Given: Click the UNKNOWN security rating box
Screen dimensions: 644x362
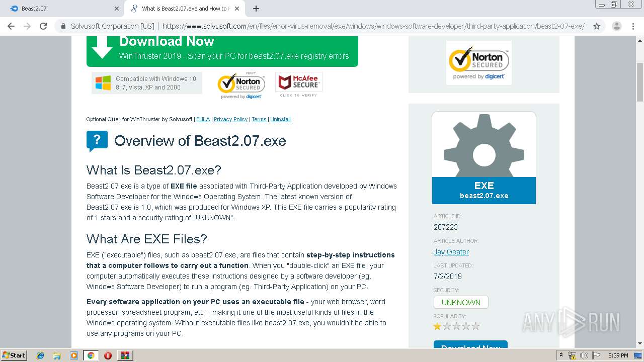Looking at the screenshot, I should point(461,302).
